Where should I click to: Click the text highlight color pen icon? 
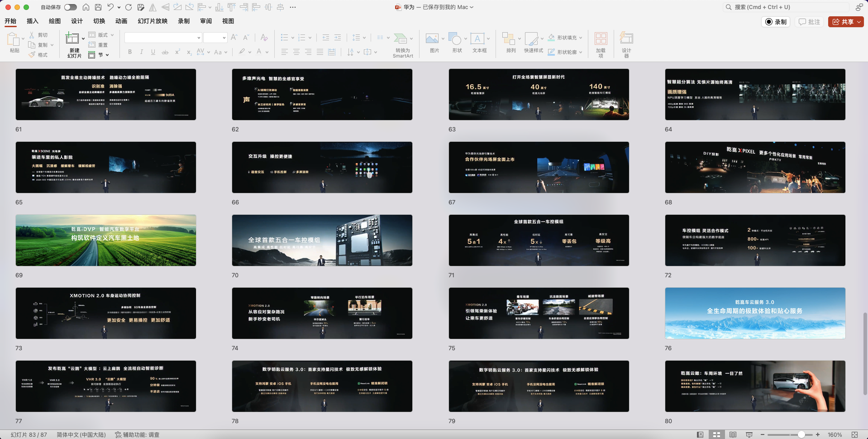click(242, 52)
